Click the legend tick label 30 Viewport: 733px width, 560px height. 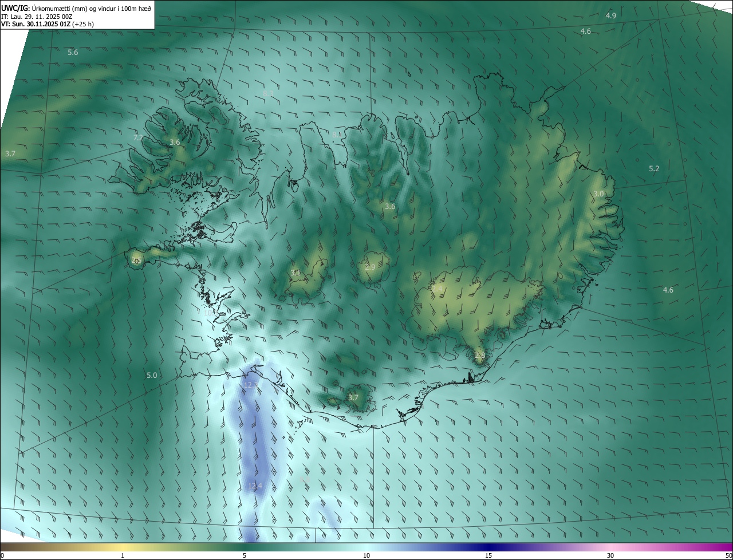[x=610, y=555]
